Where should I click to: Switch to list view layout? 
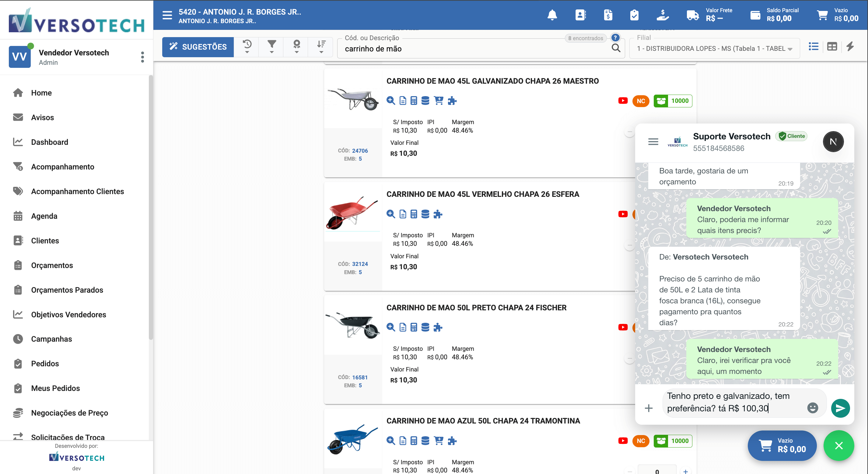814,47
